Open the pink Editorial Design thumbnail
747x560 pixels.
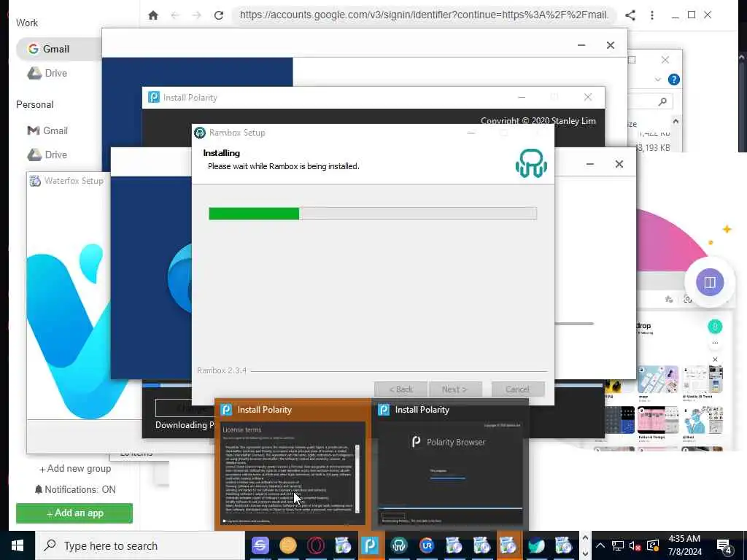pyautogui.click(x=657, y=421)
